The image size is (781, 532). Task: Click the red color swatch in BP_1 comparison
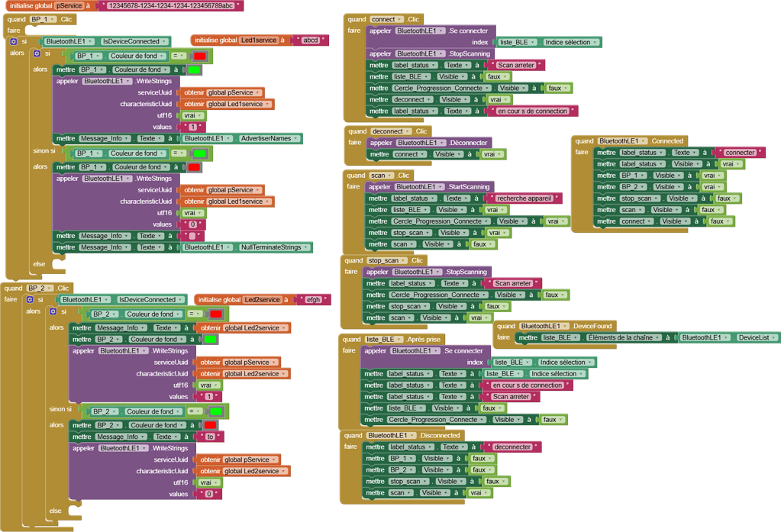[x=200, y=56]
